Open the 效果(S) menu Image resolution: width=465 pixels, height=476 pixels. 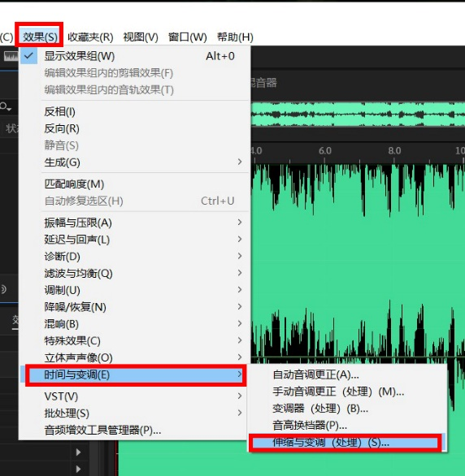click(40, 37)
